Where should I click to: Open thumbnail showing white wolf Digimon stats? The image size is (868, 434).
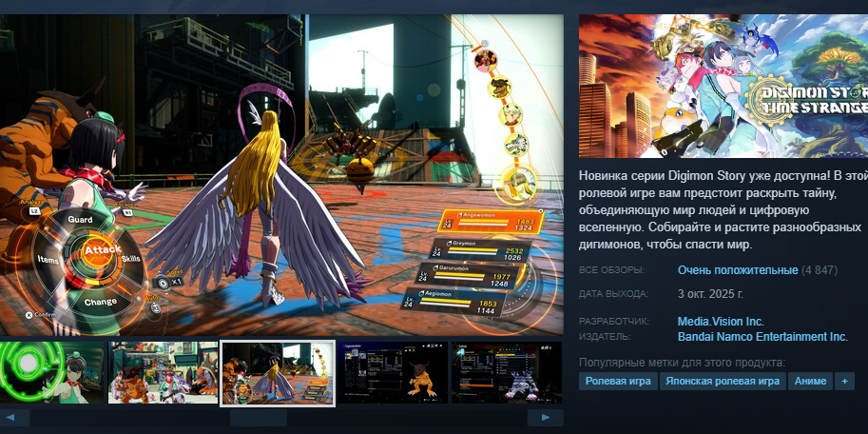(506, 373)
